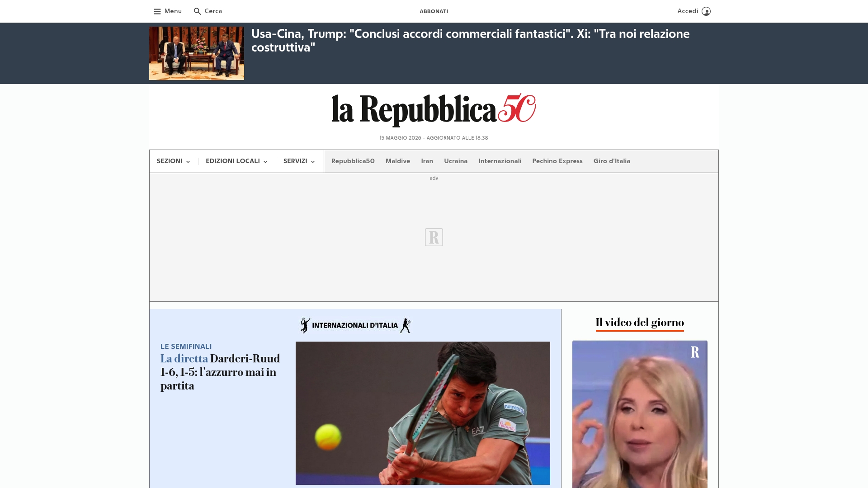
Task: Expand the SERVIZI dropdown
Action: (299, 161)
